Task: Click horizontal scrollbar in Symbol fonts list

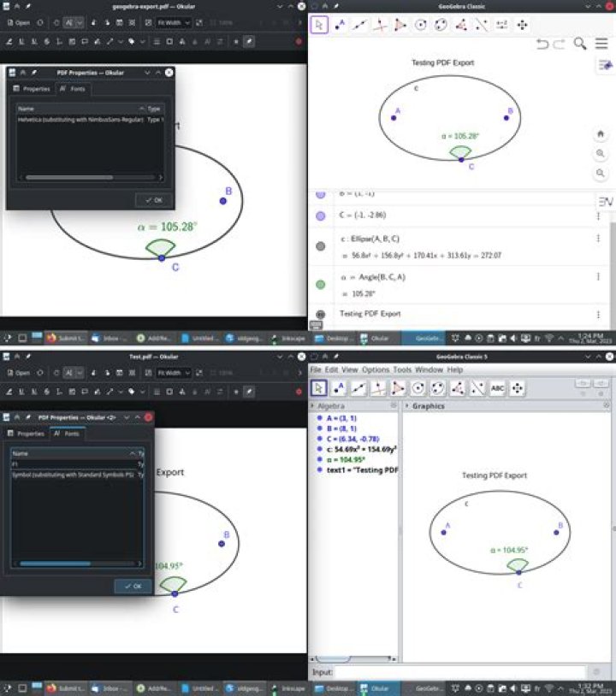Action: (x=77, y=563)
